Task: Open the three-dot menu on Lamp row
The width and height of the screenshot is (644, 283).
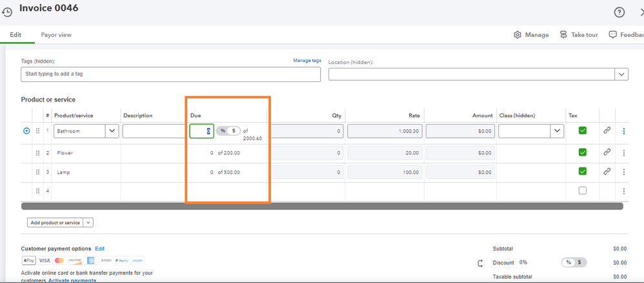Action: [x=624, y=171]
